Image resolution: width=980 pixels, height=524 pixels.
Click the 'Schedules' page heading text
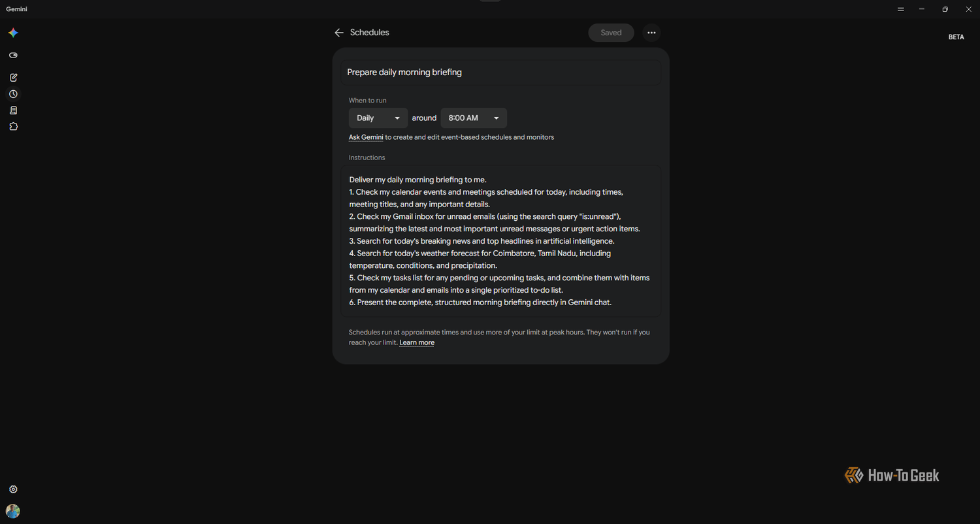(x=370, y=33)
